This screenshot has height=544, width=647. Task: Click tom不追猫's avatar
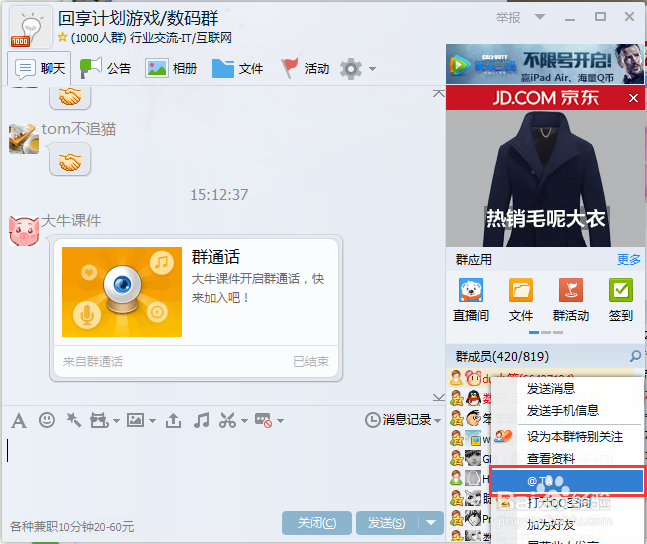[x=24, y=139]
